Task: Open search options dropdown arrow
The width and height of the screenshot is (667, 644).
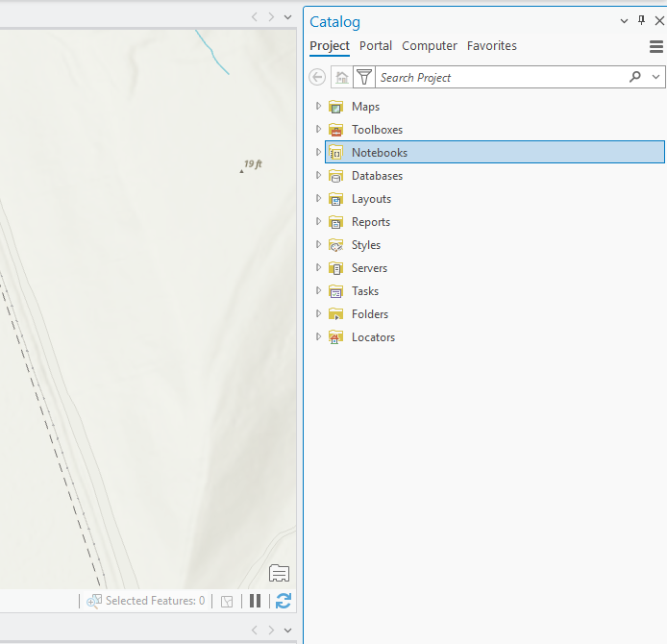Action: (x=655, y=77)
